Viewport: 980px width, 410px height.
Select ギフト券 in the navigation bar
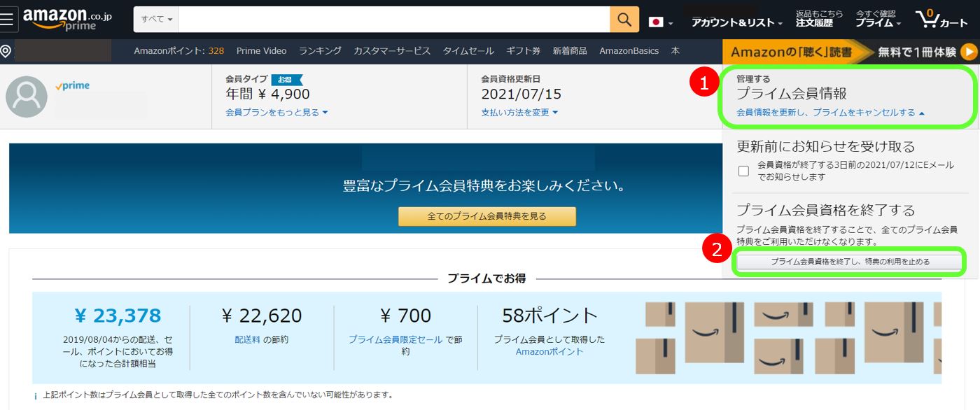coord(523,51)
